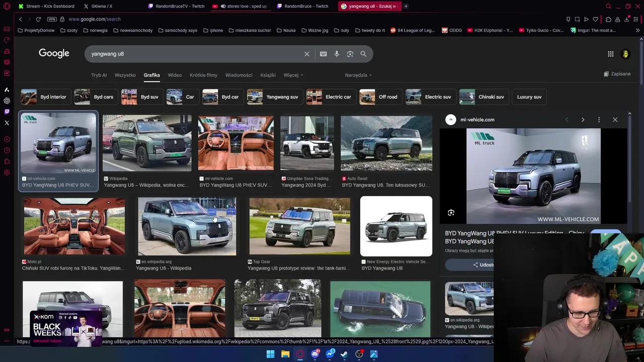
Task: Open the Narzędzia tools dropdown
Action: 358,75
